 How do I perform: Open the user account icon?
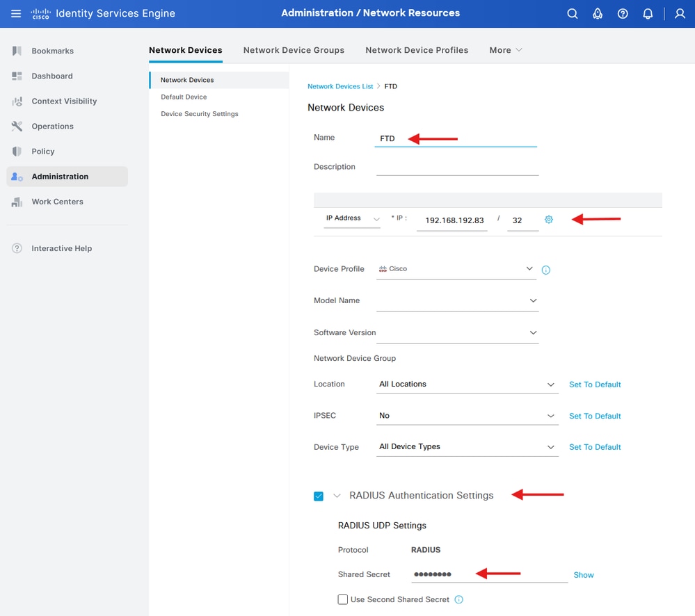[680, 14]
